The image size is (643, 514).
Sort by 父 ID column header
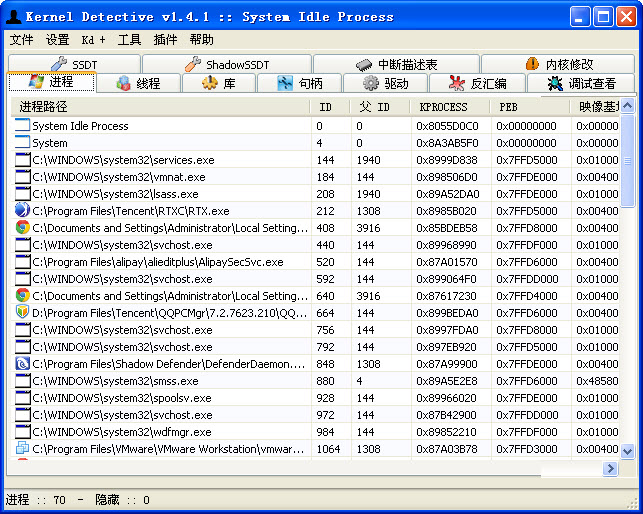[x=380, y=107]
